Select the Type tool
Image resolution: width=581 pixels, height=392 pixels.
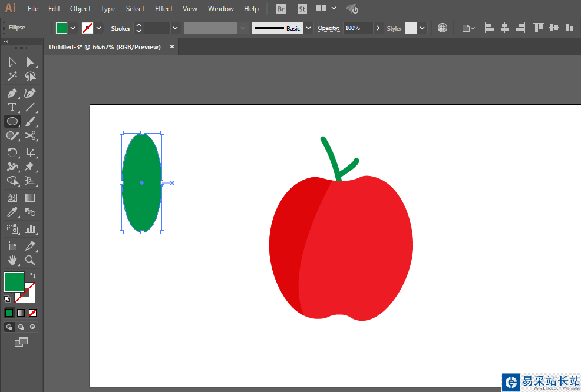12,107
